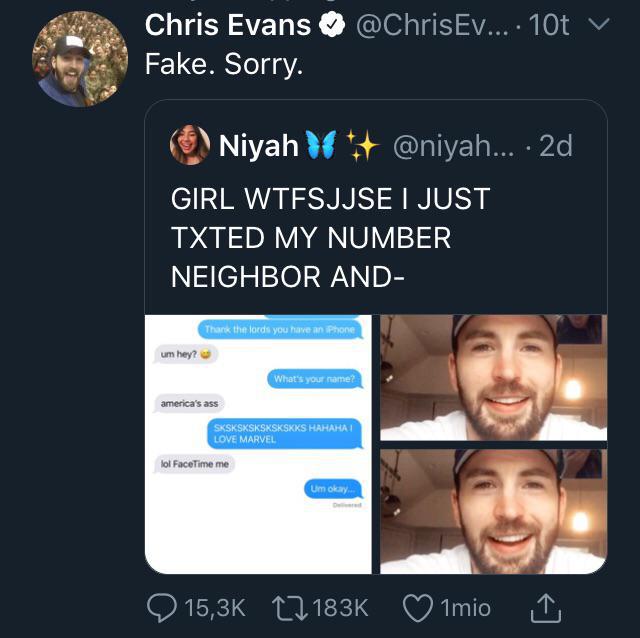Viewport: 640px width, 638px height.
Task: Click Niyah's small profile avatar
Action: pyautogui.click(x=190, y=145)
